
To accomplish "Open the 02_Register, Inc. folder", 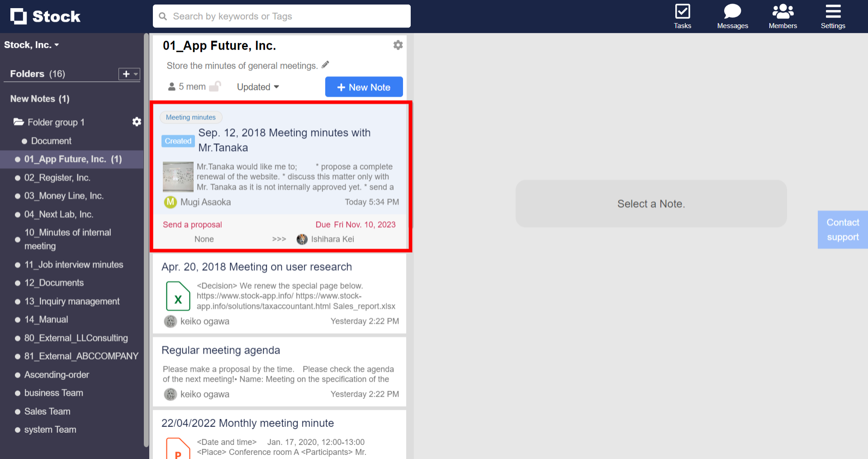I will coord(57,177).
